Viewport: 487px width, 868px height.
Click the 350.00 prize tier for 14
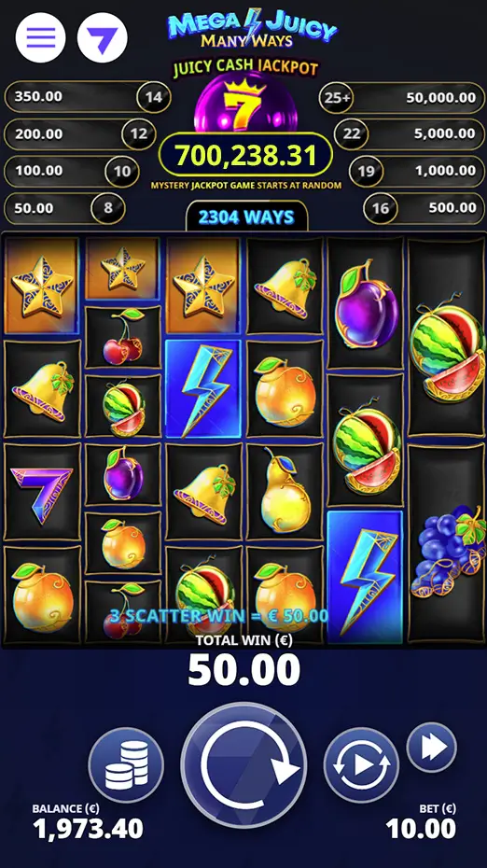(x=88, y=97)
